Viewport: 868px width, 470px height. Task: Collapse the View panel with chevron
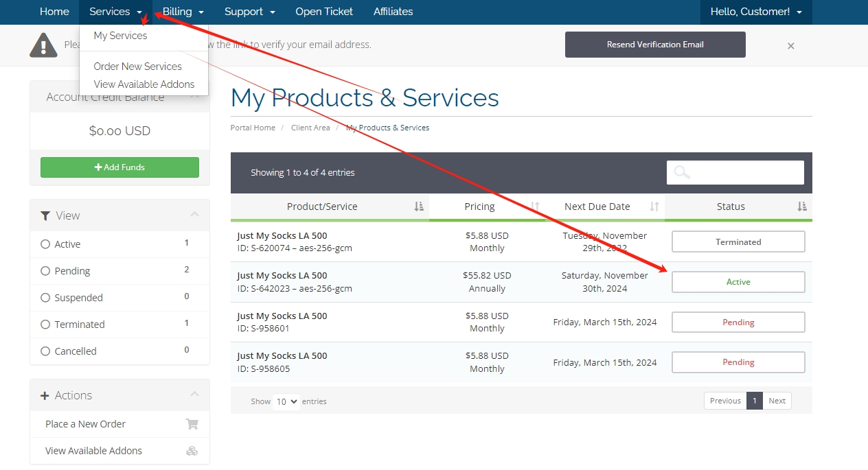194,215
